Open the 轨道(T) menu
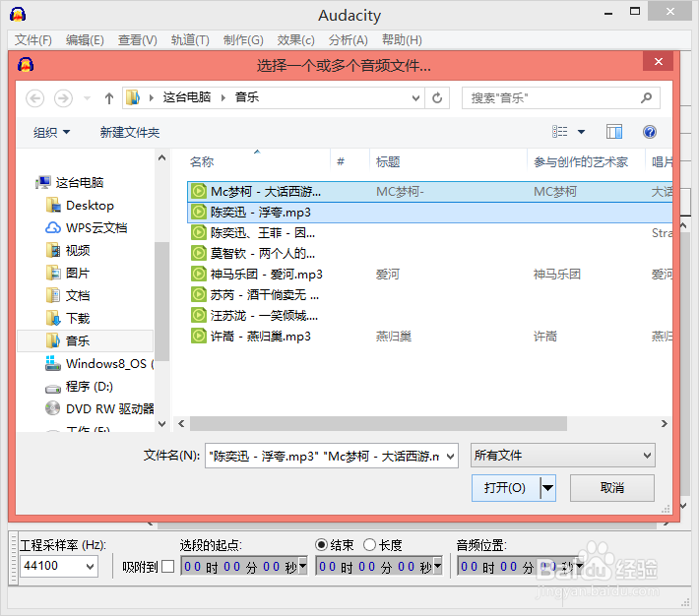This screenshot has width=699, height=616. (190, 40)
